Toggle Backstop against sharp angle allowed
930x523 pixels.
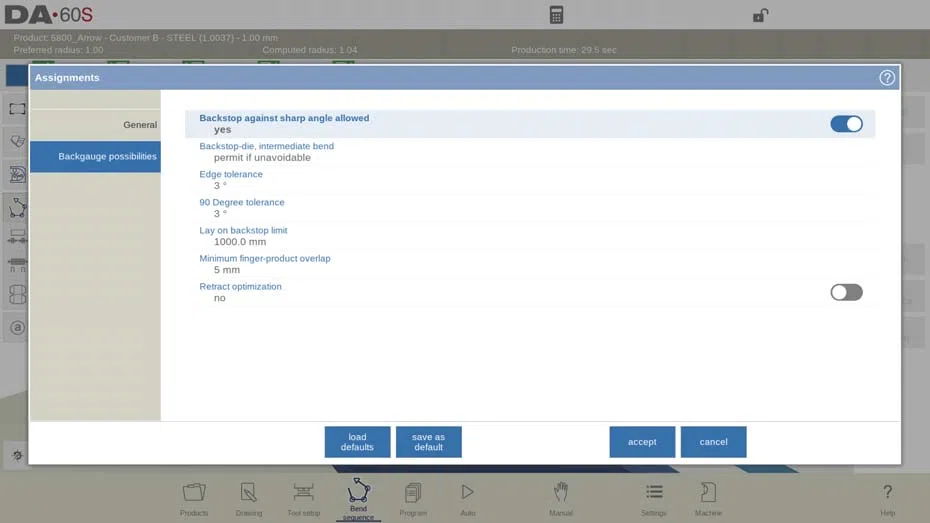tap(846, 124)
